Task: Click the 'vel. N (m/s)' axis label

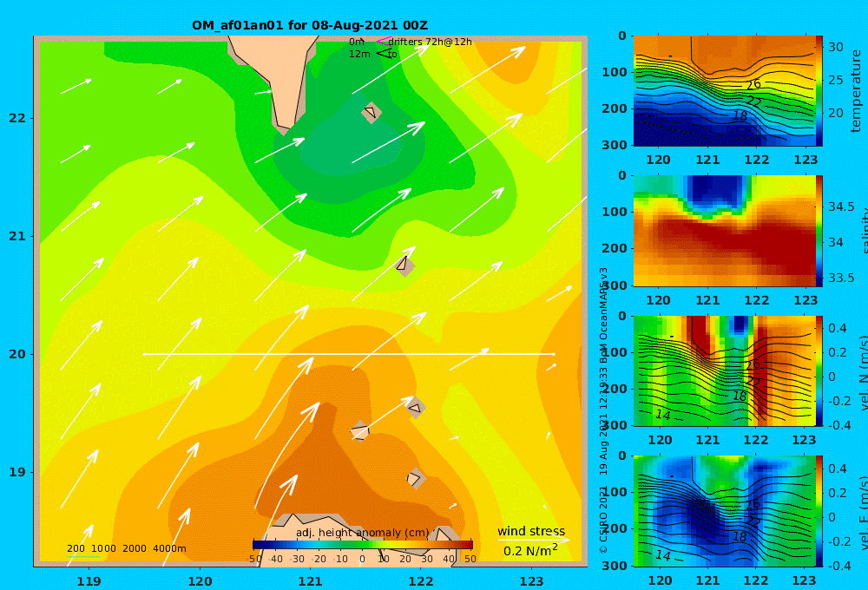Action: [863, 374]
